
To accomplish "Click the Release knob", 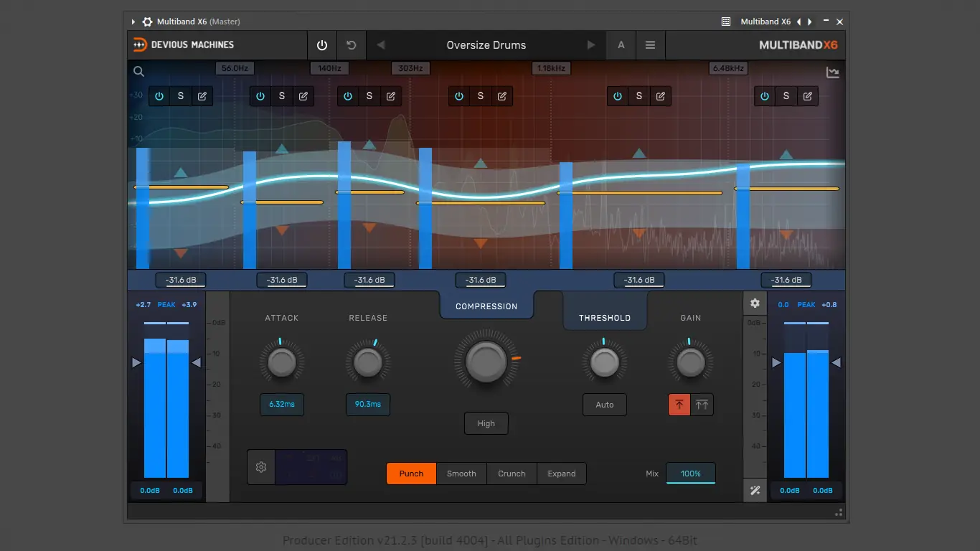I will point(368,363).
